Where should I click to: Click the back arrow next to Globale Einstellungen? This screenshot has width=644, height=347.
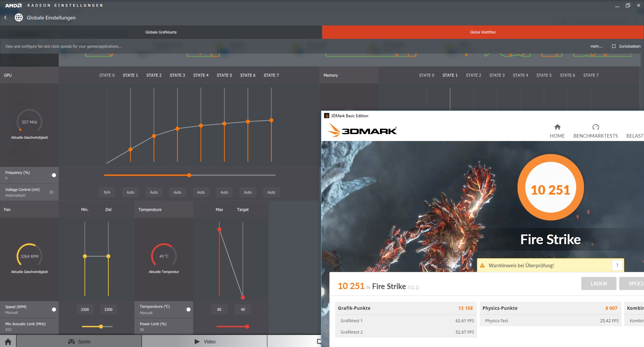coord(5,17)
